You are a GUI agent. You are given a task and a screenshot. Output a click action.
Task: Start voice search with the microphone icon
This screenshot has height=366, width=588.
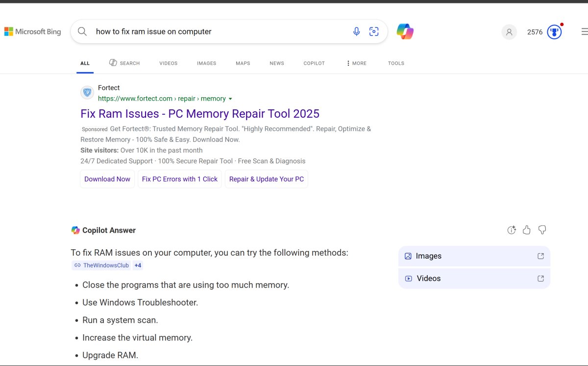click(x=357, y=31)
